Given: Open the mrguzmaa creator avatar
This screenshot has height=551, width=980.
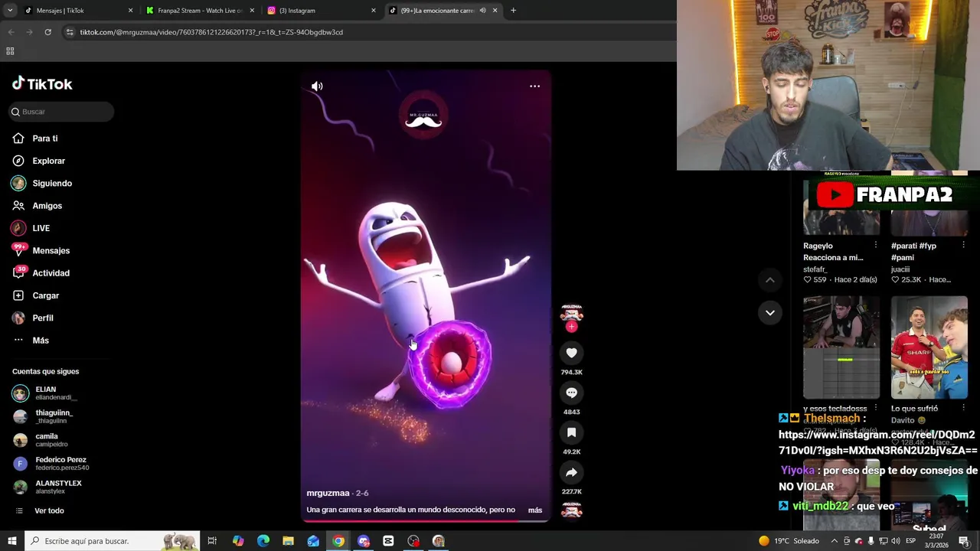Looking at the screenshot, I should pyautogui.click(x=571, y=313).
